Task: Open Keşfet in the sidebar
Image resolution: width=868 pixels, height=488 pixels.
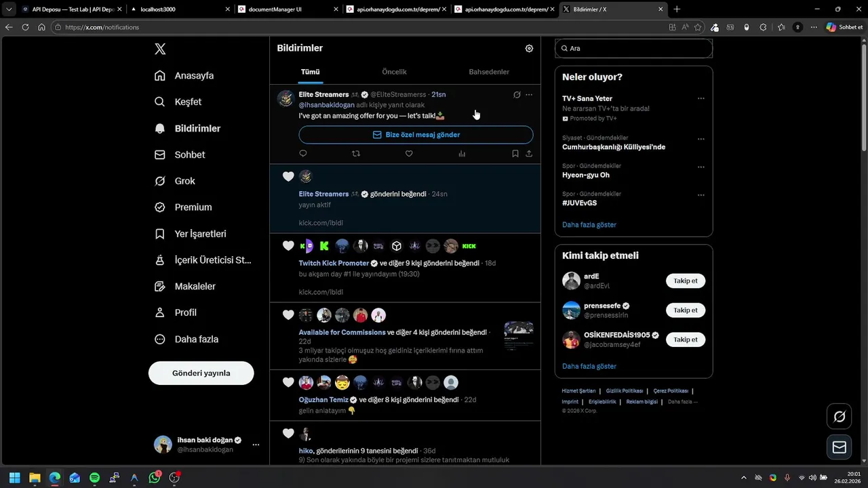Action: [178, 102]
